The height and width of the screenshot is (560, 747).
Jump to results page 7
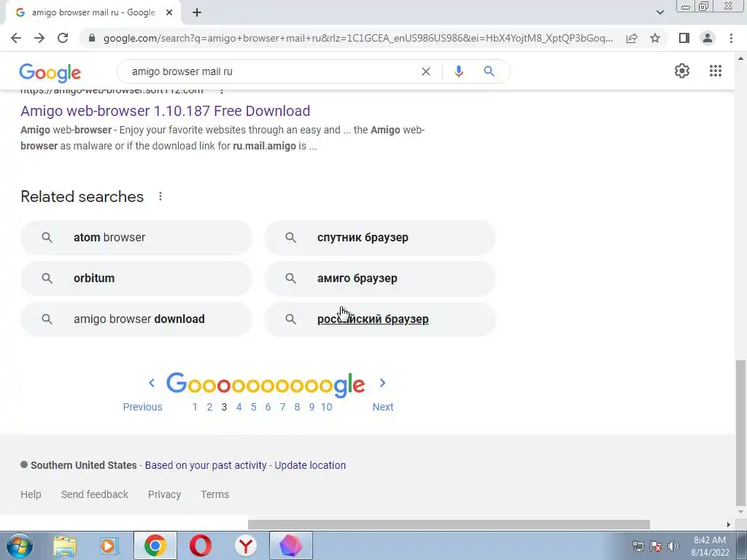point(282,407)
